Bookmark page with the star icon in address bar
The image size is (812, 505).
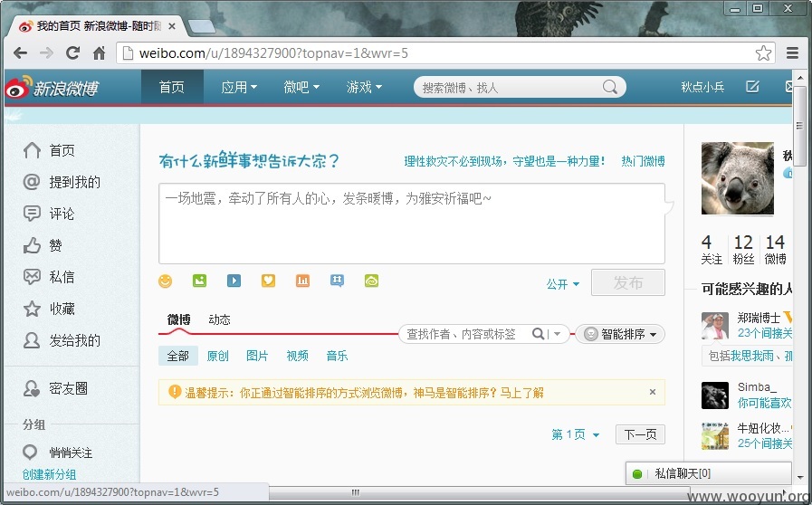coord(763,52)
